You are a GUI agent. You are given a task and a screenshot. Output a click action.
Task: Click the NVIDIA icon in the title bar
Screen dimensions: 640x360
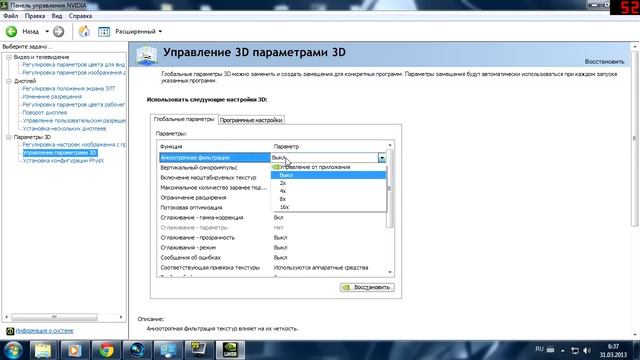coord(4,5)
